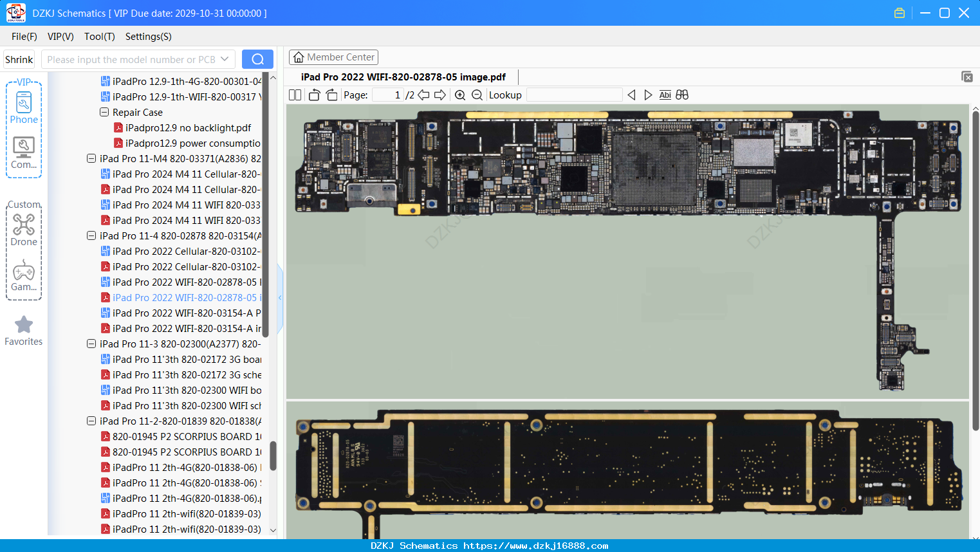Collapse the Repair Case folder
The image size is (980, 552).
(x=104, y=113)
